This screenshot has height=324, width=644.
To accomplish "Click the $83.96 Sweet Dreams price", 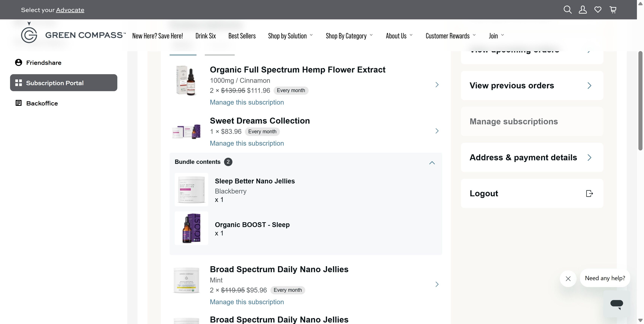I will [x=231, y=132].
